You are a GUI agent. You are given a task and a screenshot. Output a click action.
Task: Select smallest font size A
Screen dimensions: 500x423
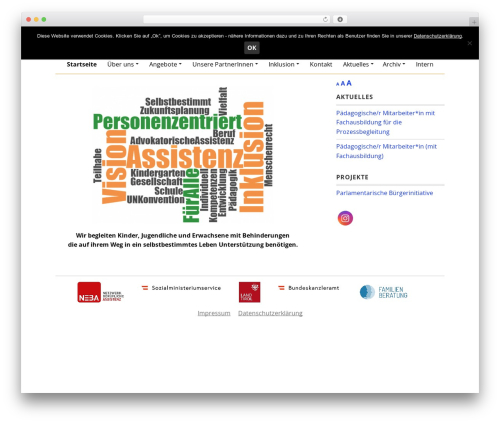pyautogui.click(x=337, y=84)
